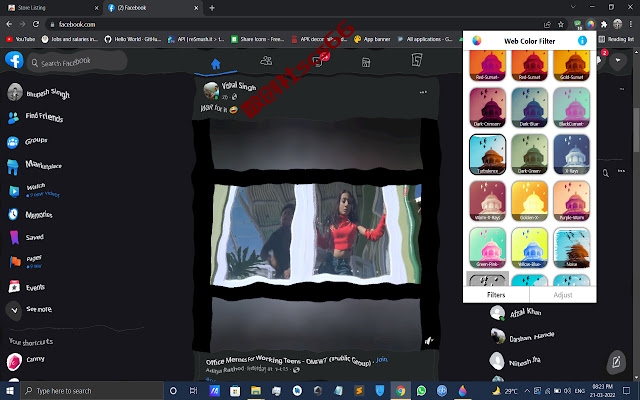This screenshot has width=640, height=400.
Task: Switch to the Filters tab
Action: pos(496,295)
